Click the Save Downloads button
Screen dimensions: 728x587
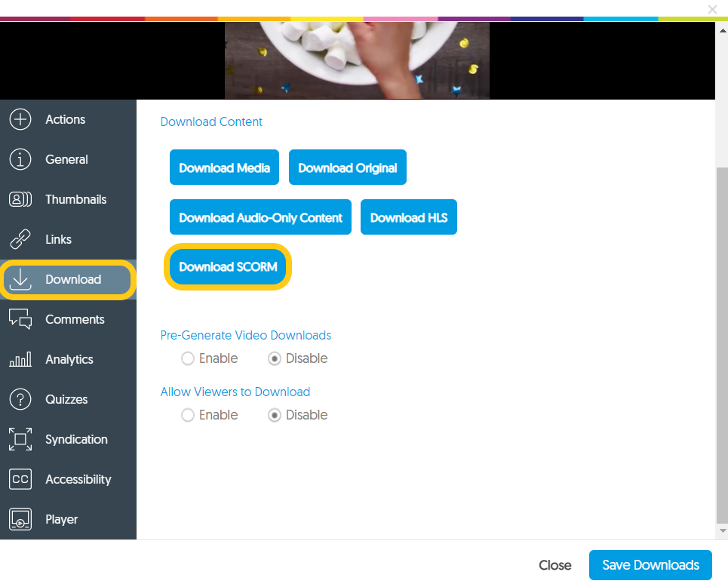click(x=650, y=564)
